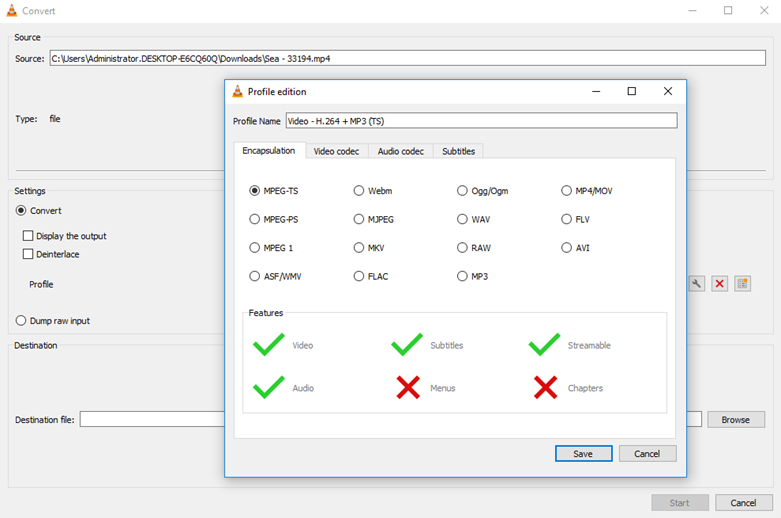Select the Encapsulation tab
The height and width of the screenshot is (518, 781).
pos(269,150)
